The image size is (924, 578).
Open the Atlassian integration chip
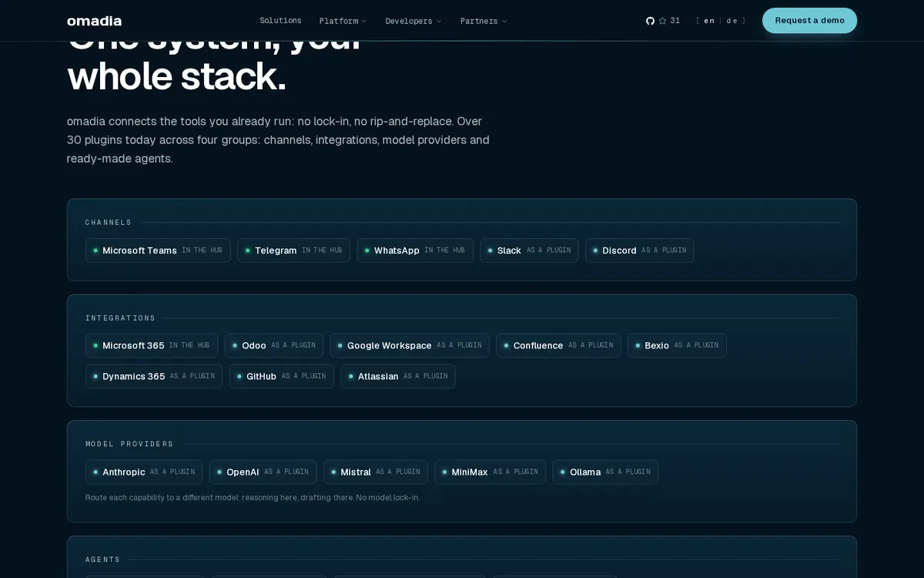coord(398,376)
